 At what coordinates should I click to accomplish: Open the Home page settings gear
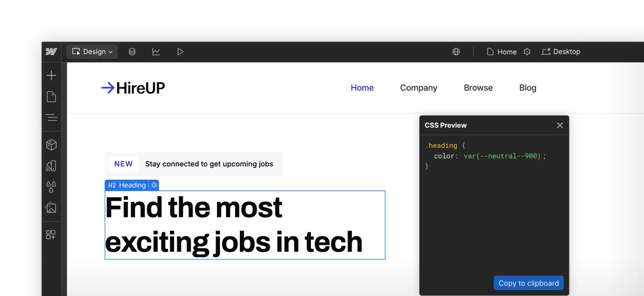tap(527, 52)
